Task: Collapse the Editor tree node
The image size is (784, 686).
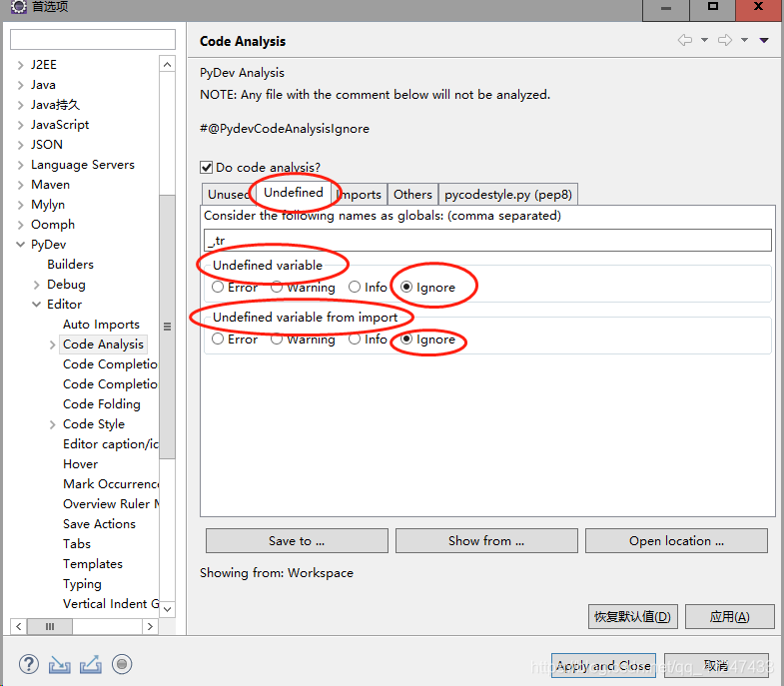Action: (x=36, y=305)
